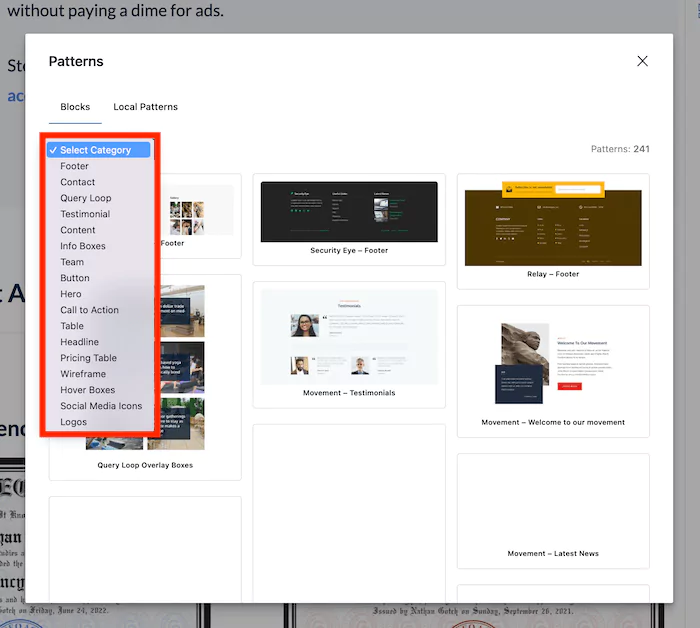Choose Logos from the category list
Viewport: 700px width, 628px height.
tap(73, 422)
